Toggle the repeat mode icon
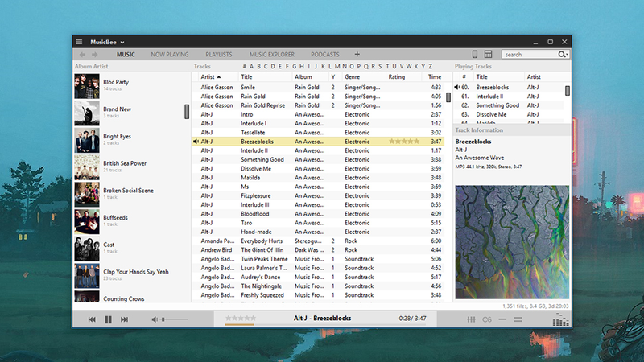This screenshot has width=644, height=362. pos(502,319)
